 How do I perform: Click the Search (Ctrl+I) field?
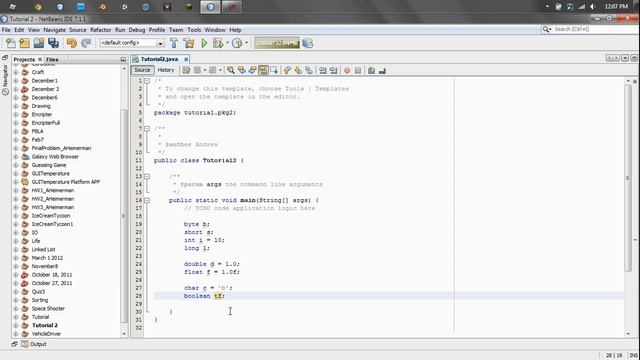(589, 29)
